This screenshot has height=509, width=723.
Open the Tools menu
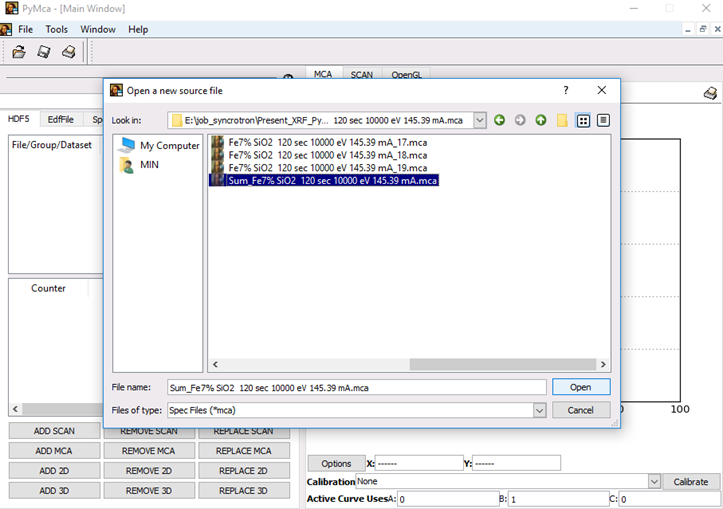pyautogui.click(x=56, y=30)
